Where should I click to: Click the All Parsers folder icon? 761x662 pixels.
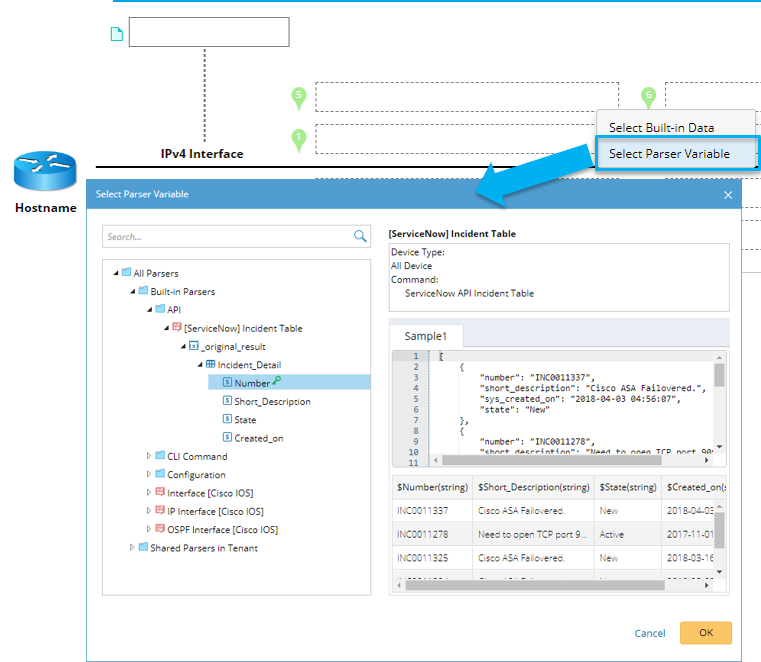[x=126, y=272]
